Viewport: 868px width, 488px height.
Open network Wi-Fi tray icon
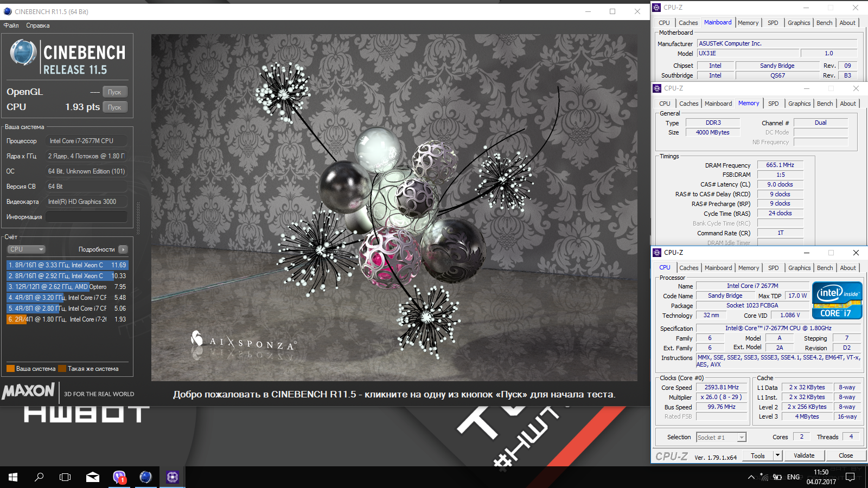[764, 477]
